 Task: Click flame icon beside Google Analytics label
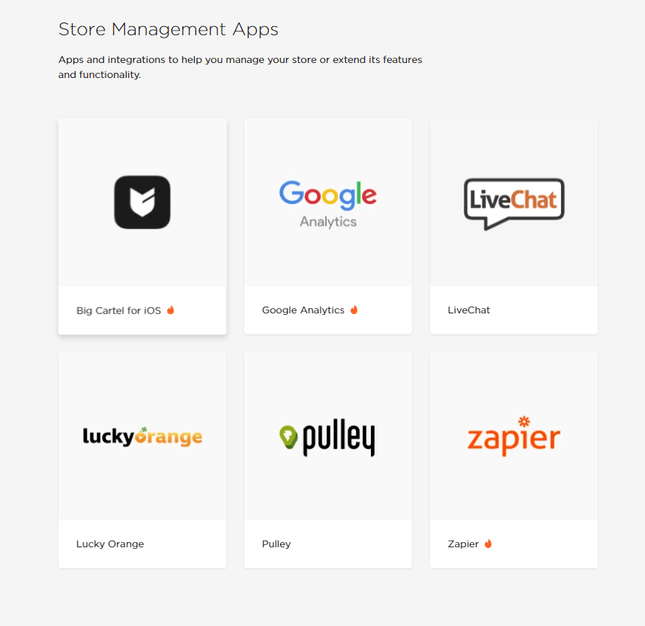(354, 310)
